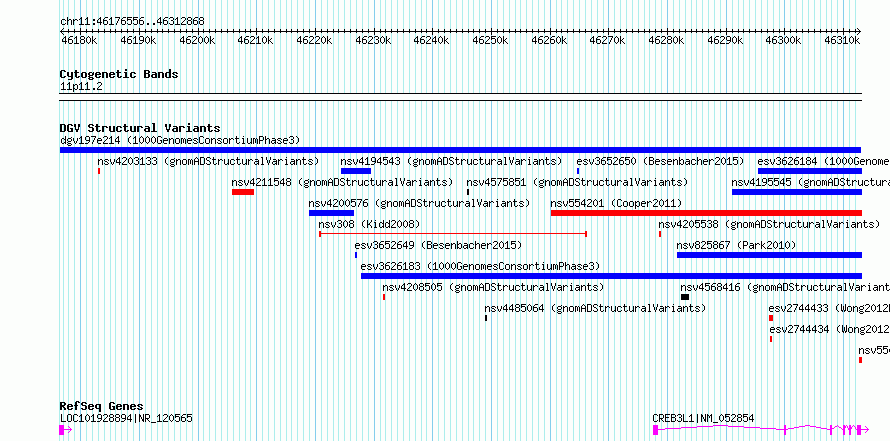The width and height of the screenshot is (890, 441).
Task: Open the nsv4211548 label text
Action: [x=342, y=182]
